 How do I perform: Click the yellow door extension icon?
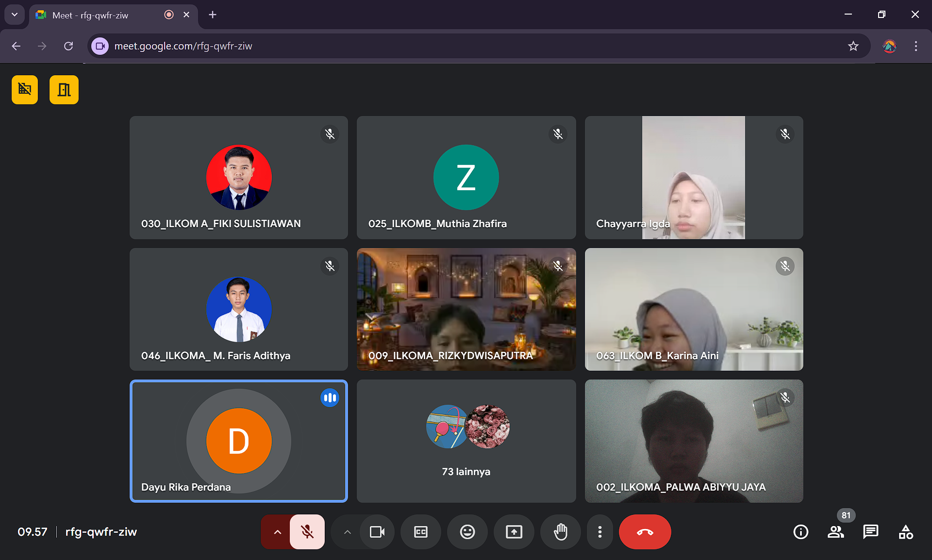(64, 90)
